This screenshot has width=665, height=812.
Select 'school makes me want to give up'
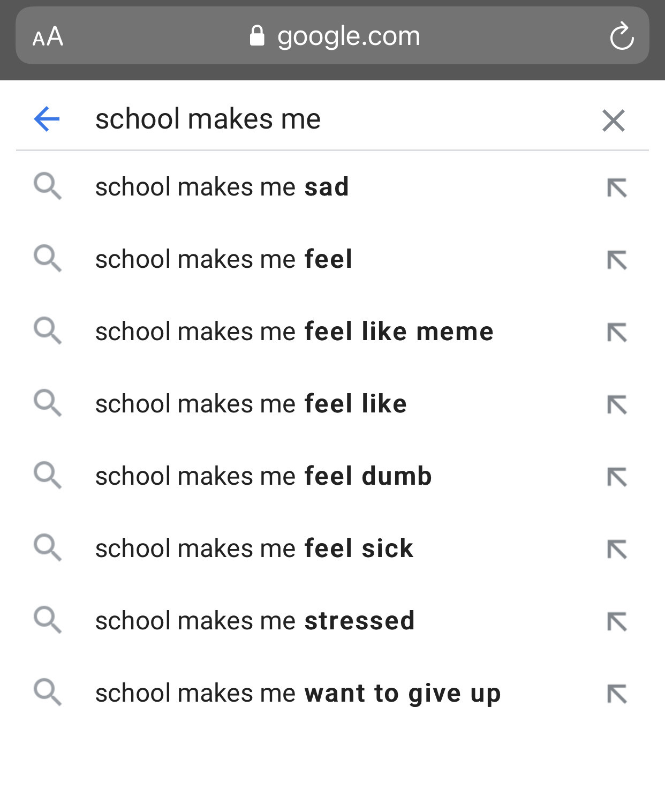tap(332, 693)
